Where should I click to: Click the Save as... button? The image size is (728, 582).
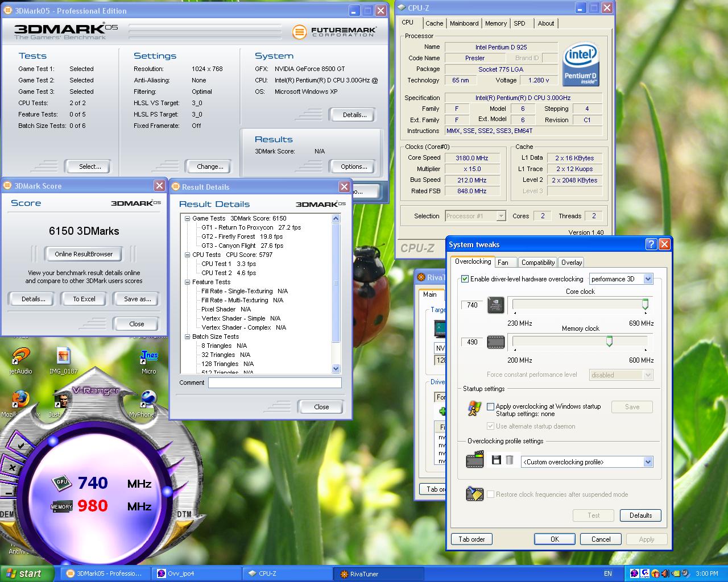(137, 299)
